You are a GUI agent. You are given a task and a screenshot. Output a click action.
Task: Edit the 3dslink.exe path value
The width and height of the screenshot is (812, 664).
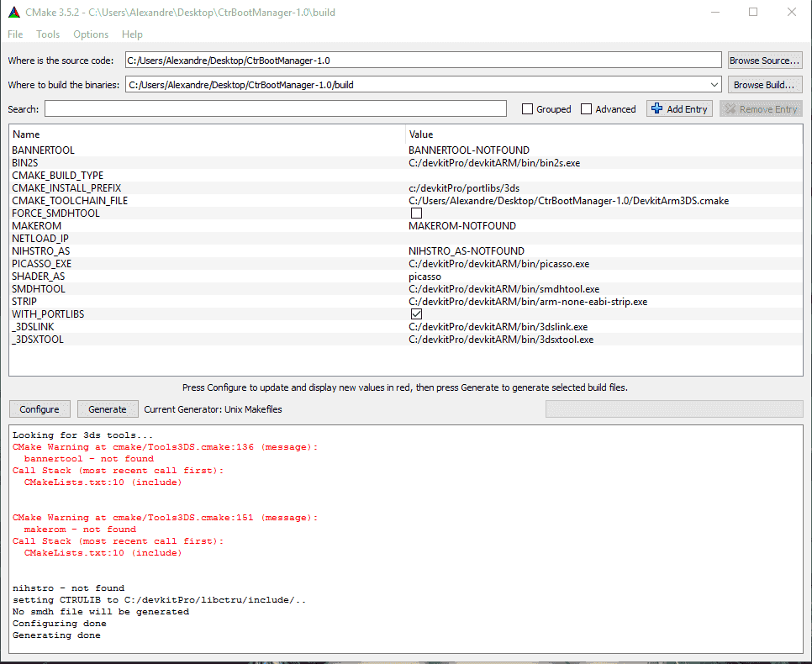[x=498, y=327]
